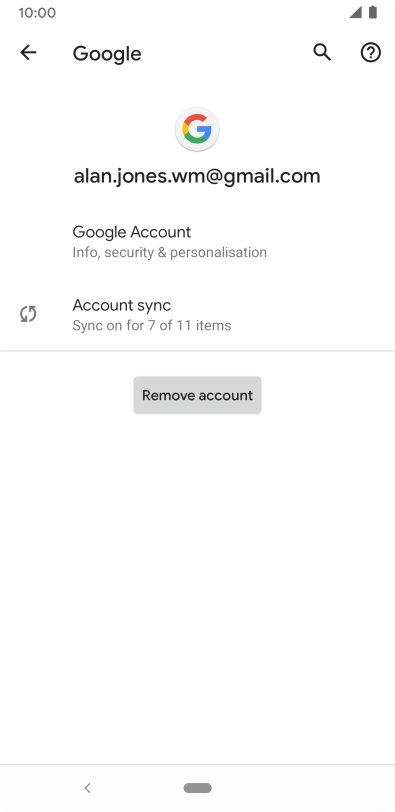Tap the Google G logo avatar
The width and height of the screenshot is (395, 812).
(197, 129)
